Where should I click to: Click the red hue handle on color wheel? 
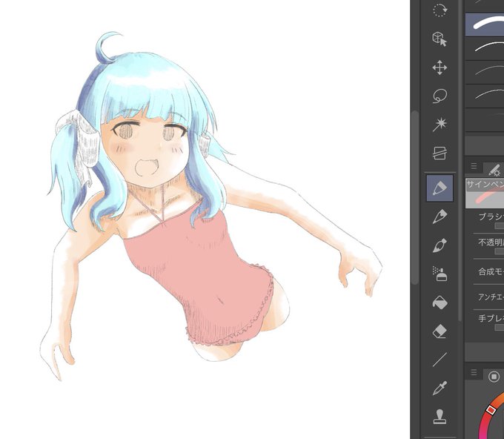pyautogui.click(x=491, y=410)
